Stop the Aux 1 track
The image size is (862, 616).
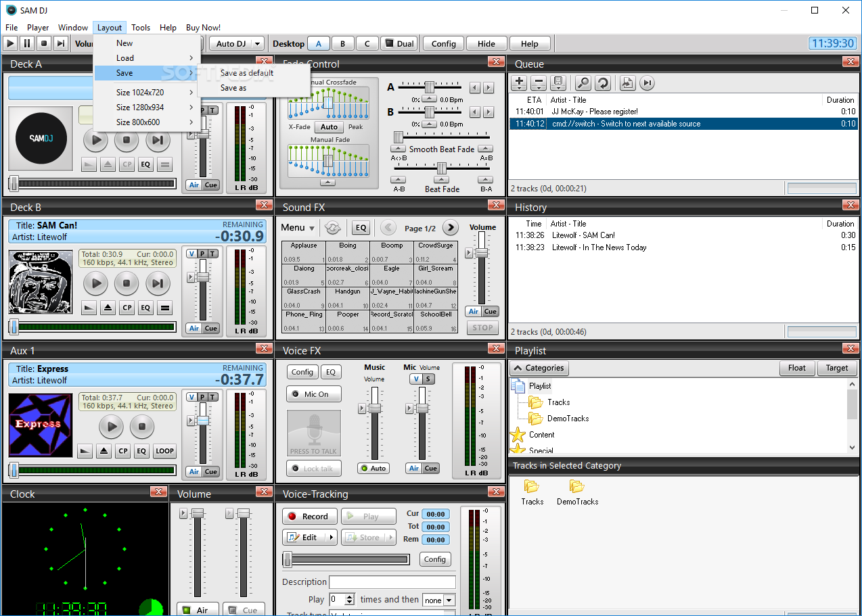click(142, 427)
